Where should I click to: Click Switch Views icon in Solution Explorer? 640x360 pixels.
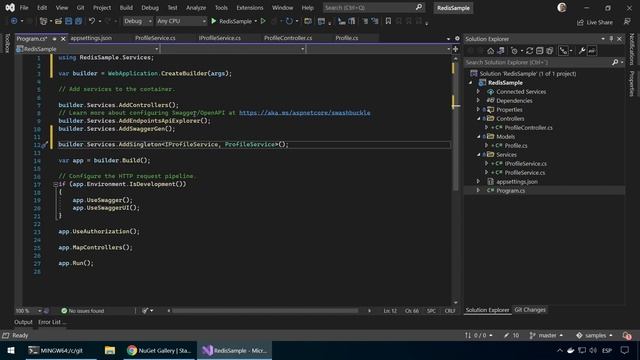(501, 51)
